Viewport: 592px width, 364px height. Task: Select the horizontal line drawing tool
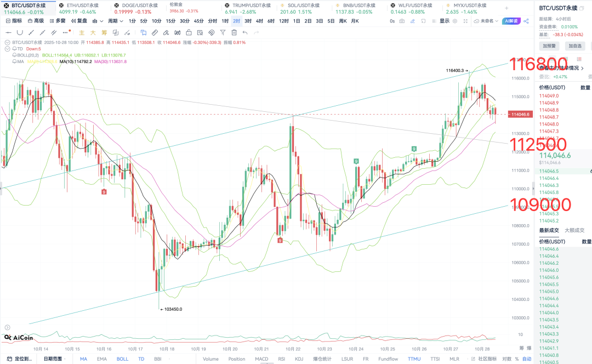[x=9, y=32]
